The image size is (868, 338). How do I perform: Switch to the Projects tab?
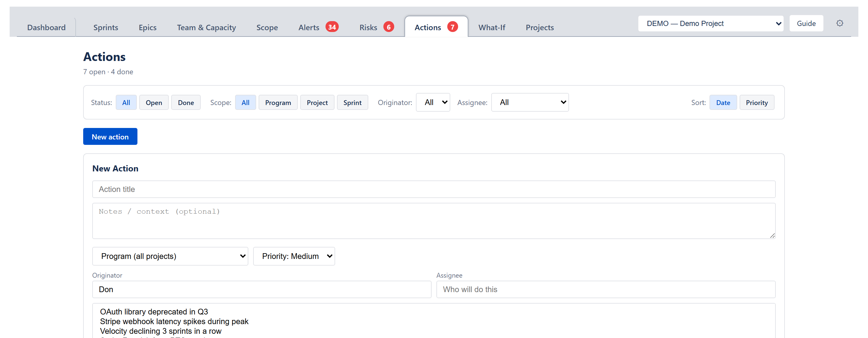coord(540,27)
